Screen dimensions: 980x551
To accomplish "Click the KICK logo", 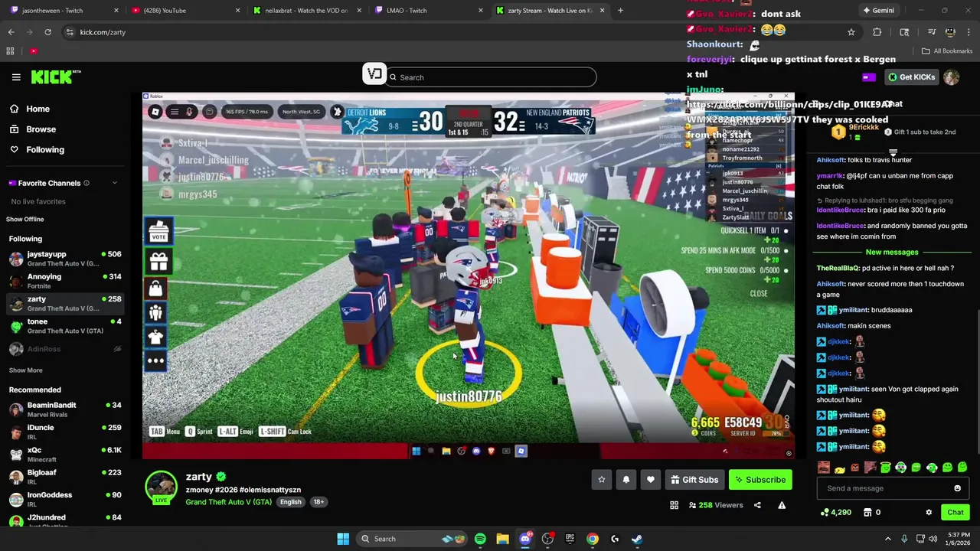I will (56, 77).
